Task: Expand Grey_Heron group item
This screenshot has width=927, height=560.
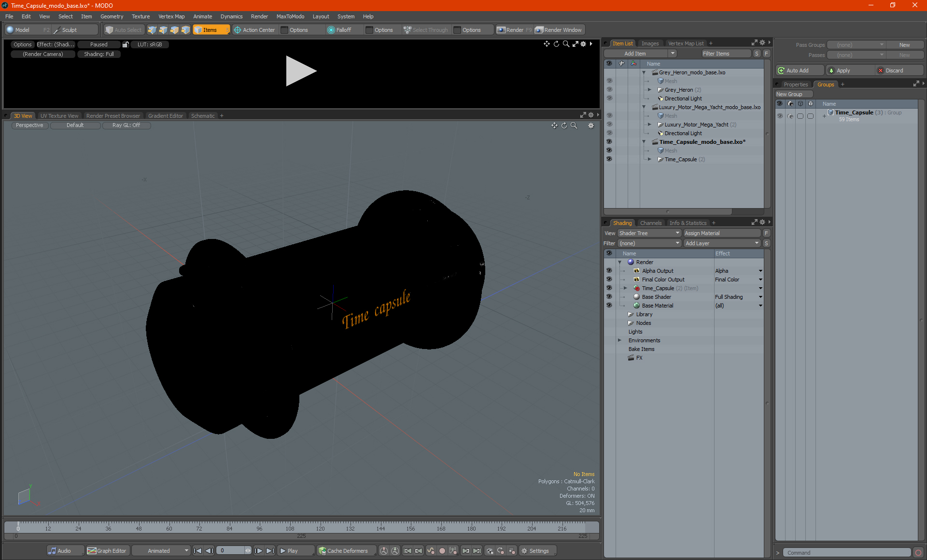Action: point(649,90)
